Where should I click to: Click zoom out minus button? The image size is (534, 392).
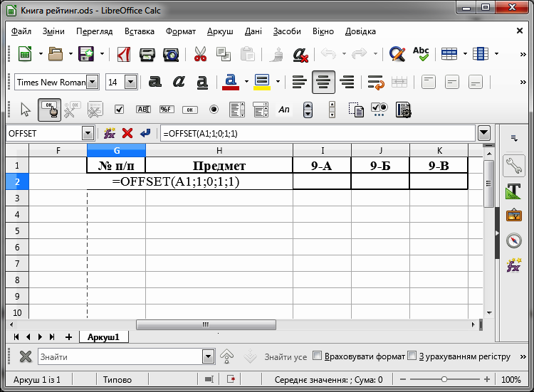(402, 379)
